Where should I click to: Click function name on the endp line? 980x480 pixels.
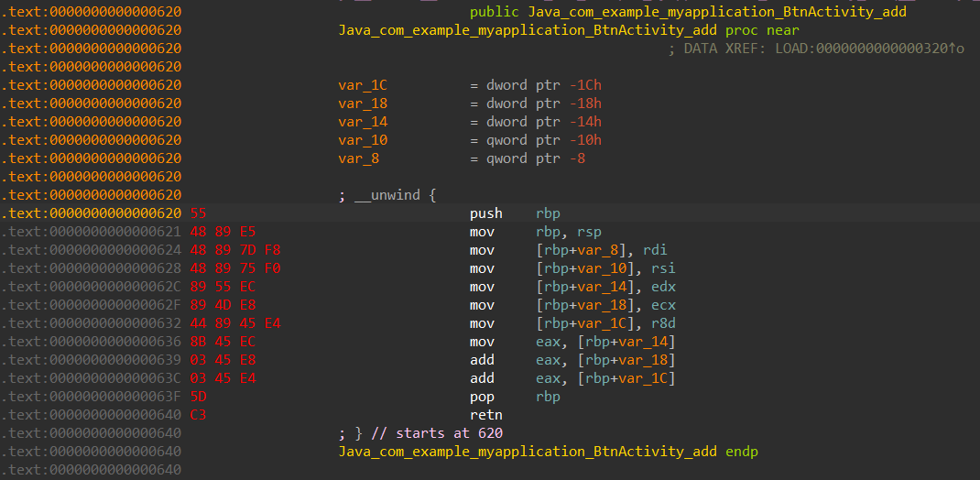coord(528,452)
